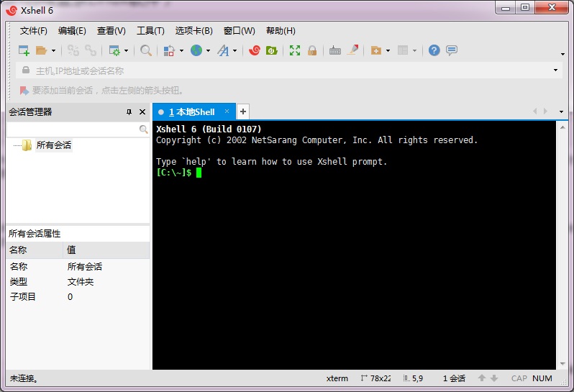Click the tab scroll left arrow
574x392 pixels.
[x=535, y=111]
